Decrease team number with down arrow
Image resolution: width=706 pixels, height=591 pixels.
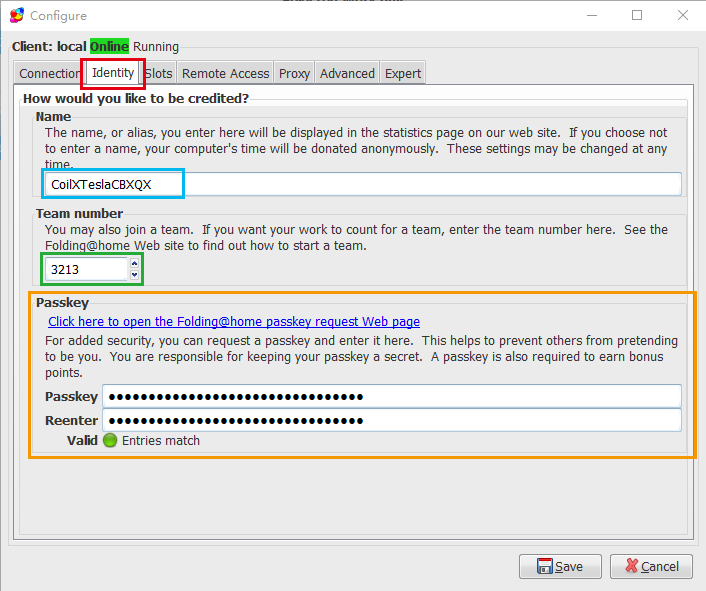pos(134,275)
